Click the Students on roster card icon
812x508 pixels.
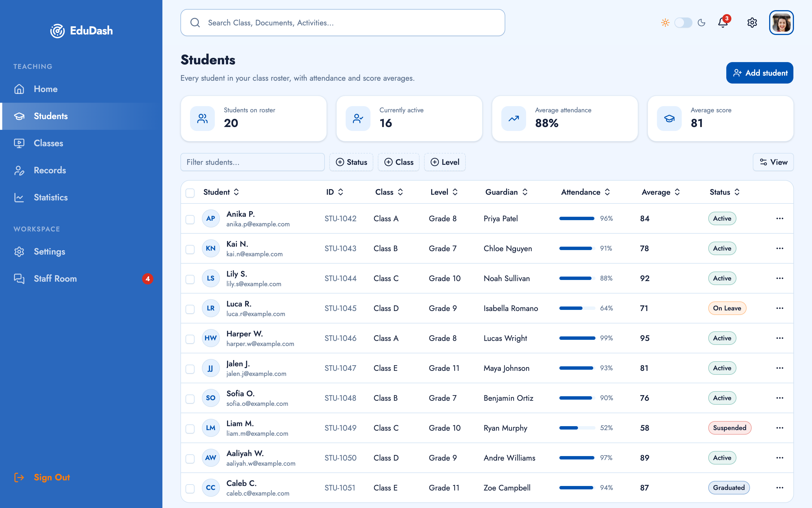[202, 119]
